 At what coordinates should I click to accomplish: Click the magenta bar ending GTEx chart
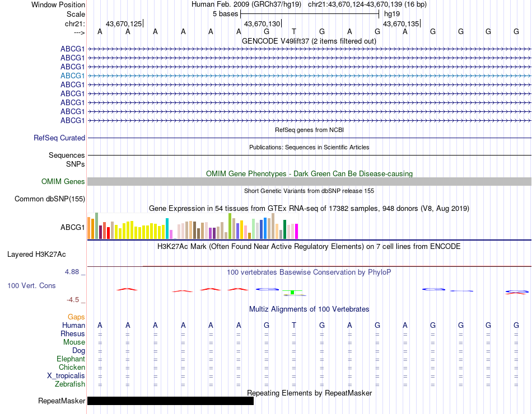coord(297,231)
